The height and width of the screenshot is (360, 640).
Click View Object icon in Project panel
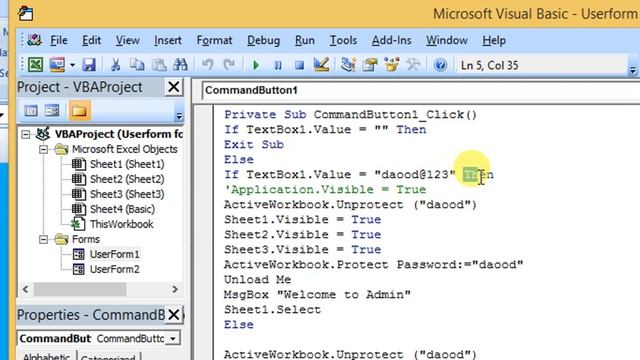tap(52, 111)
